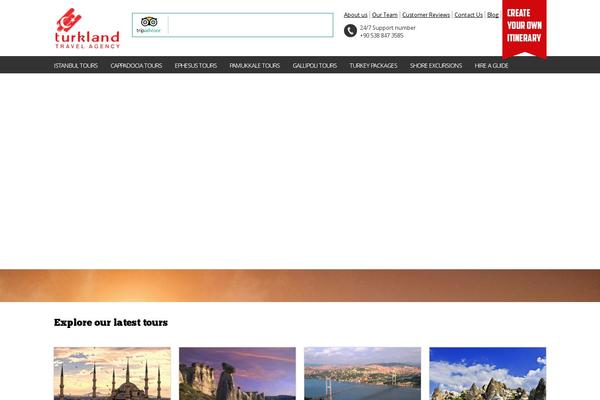Open the About us link
600x400 pixels.
tap(355, 15)
